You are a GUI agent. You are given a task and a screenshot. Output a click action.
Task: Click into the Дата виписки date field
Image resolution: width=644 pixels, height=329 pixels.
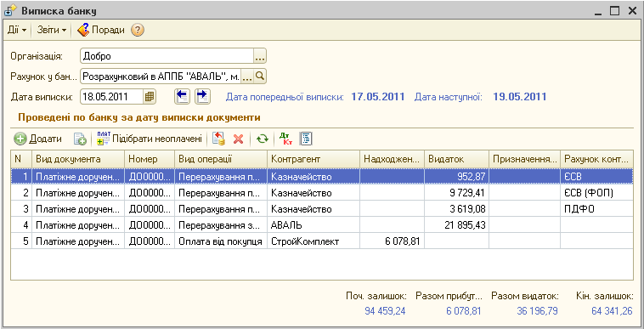tap(111, 97)
